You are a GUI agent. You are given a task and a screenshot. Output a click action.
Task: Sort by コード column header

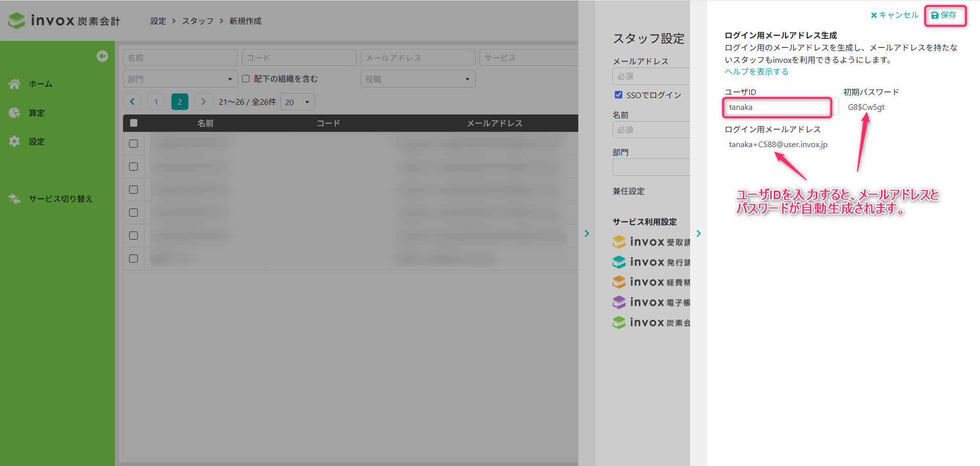pyautogui.click(x=328, y=123)
